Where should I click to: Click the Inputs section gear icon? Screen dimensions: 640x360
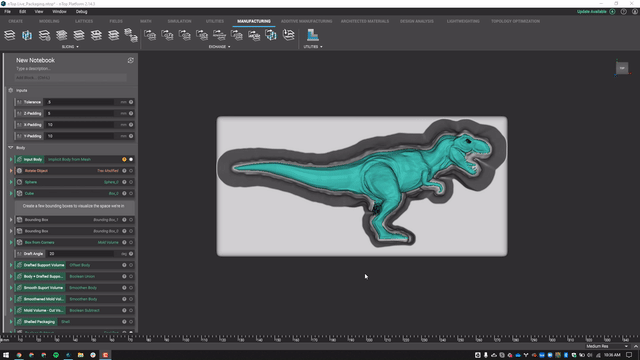(x=11, y=90)
